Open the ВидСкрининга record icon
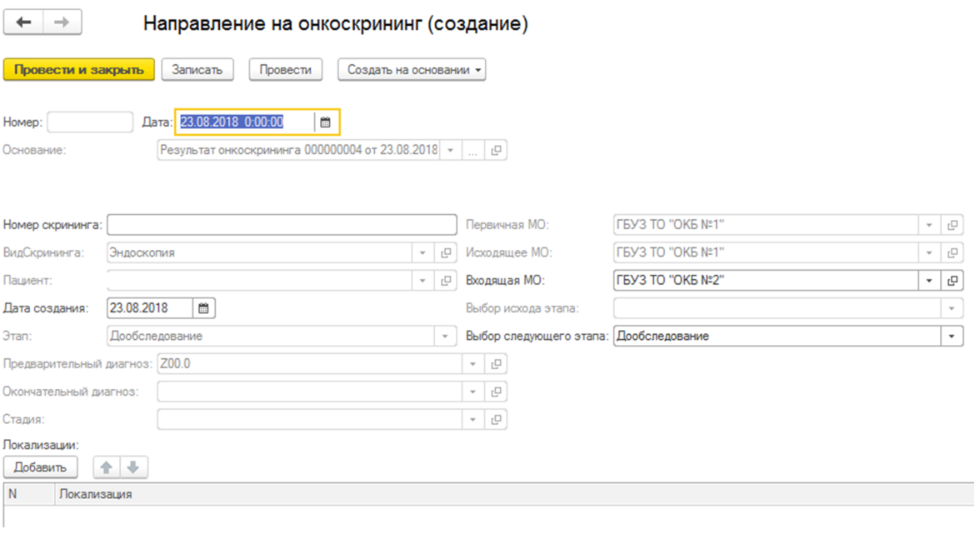The height and width of the screenshot is (559, 980). [x=446, y=253]
